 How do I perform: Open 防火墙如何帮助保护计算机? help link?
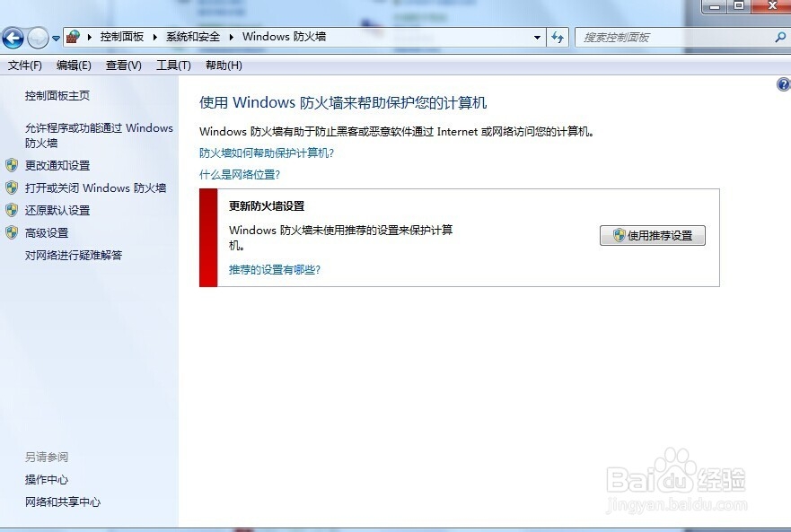(x=267, y=153)
